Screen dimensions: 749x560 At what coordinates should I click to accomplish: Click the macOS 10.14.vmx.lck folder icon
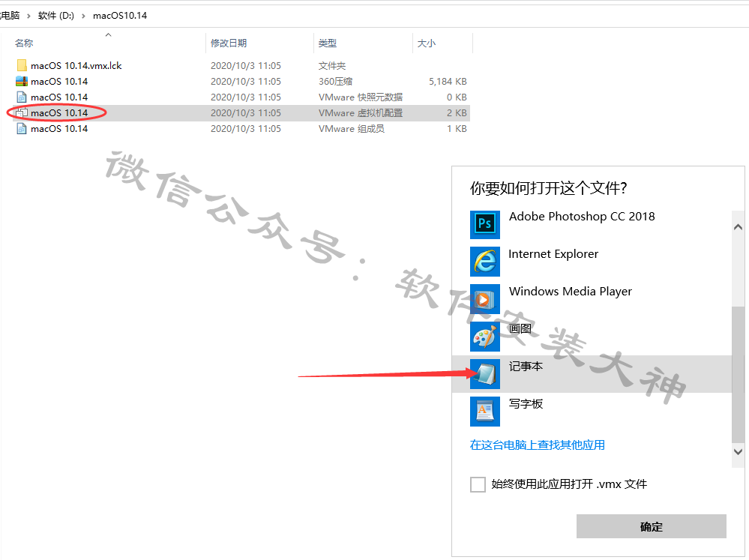coord(22,65)
